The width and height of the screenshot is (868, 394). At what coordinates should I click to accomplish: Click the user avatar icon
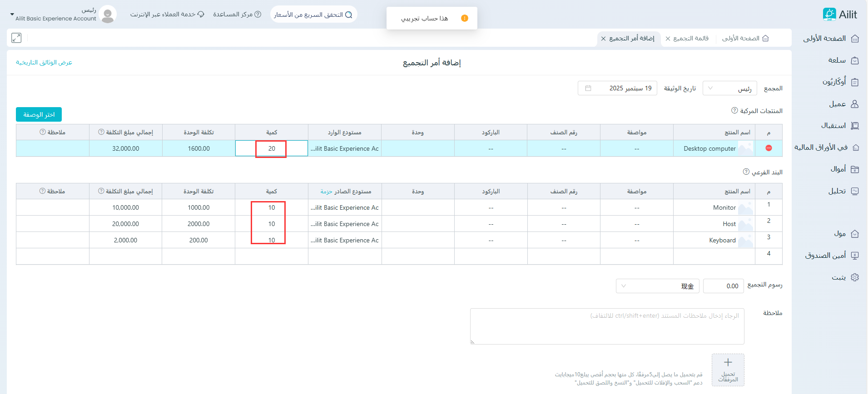[108, 15]
